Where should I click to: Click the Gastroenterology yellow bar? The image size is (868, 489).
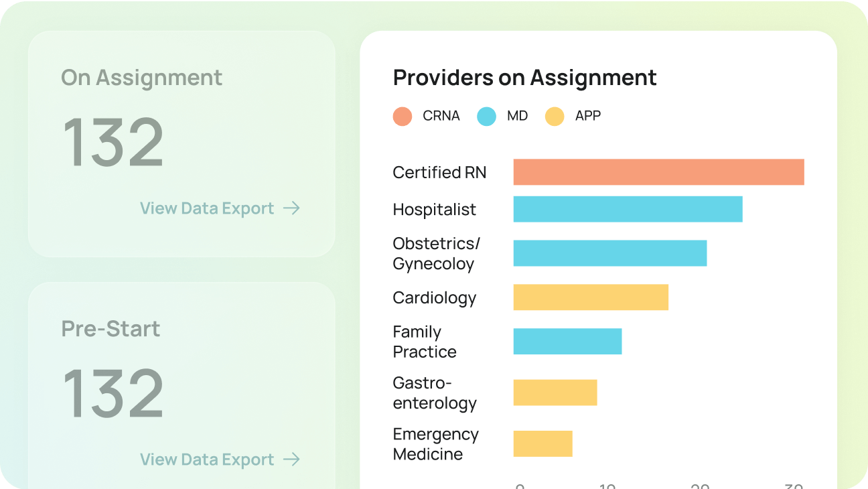tap(555, 393)
